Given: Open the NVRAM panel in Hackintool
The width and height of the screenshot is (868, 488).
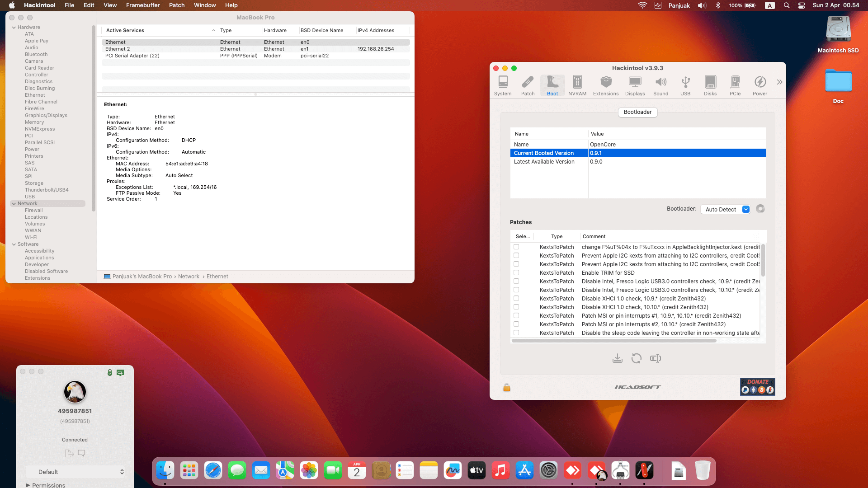Looking at the screenshot, I should pyautogui.click(x=577, y=85).
